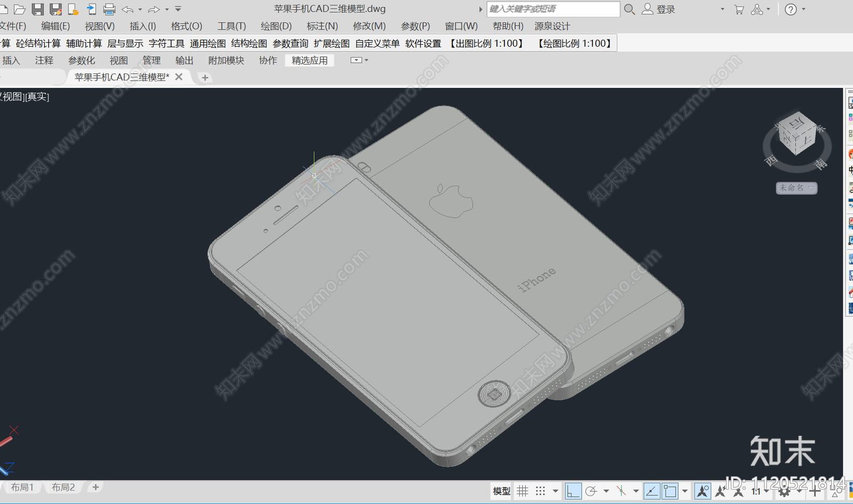Open the 绘图(D) menu

[x=276, y=26]
